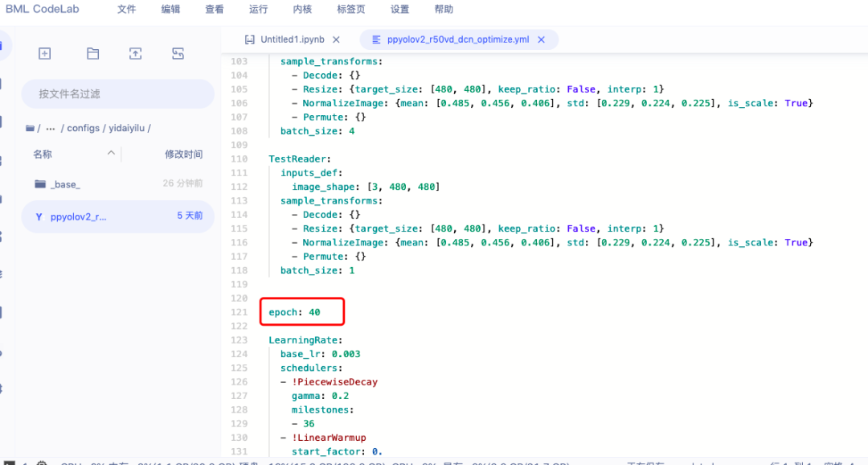Click the root folder breadcrumb icon

pos(30,128)
